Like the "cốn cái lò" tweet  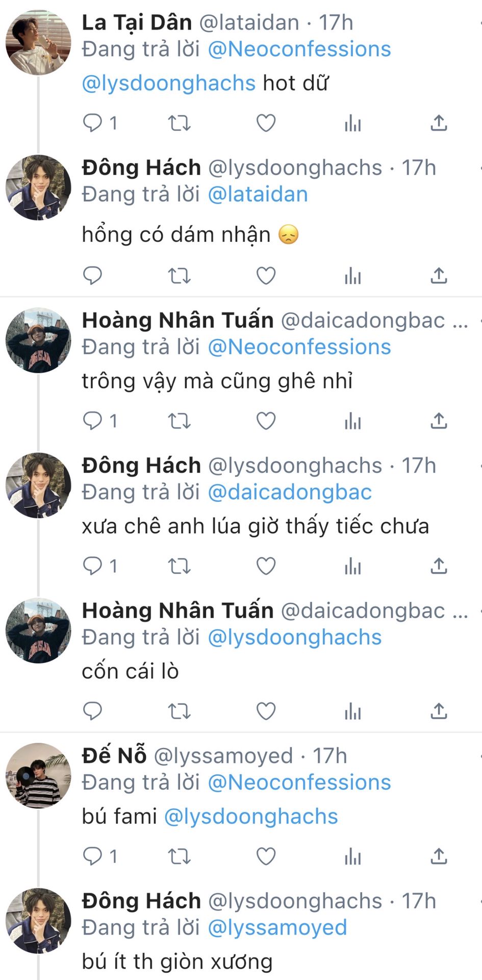tap(266, 711)
